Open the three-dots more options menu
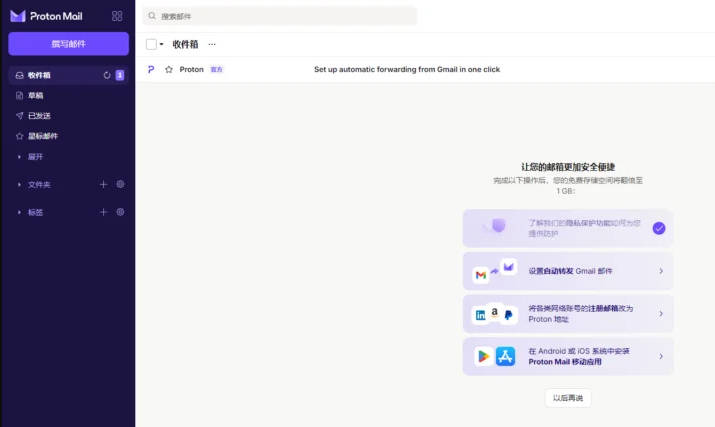This screenshot has width=715, height=427. tap(212, 44)
